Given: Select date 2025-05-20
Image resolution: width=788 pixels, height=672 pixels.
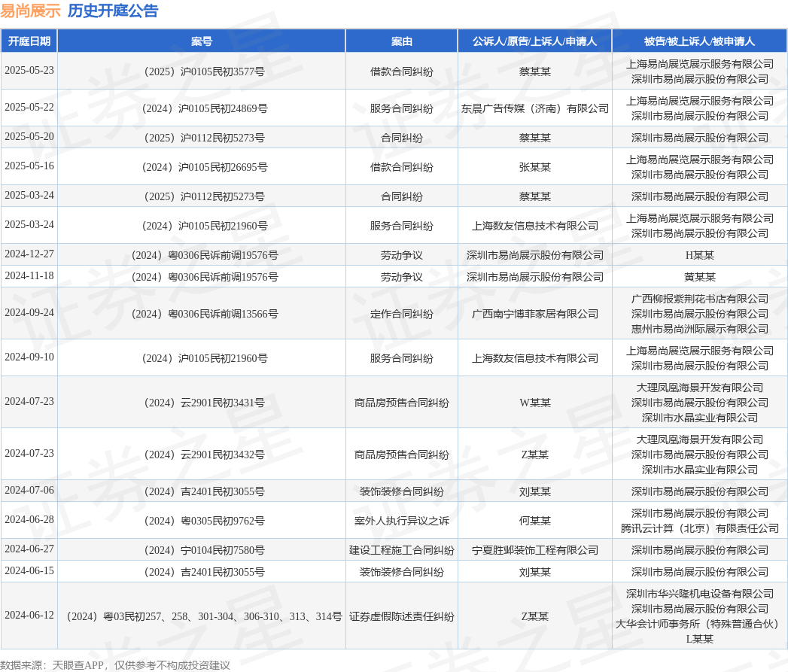Looking at the screenshot, I should tap(29, 136).
